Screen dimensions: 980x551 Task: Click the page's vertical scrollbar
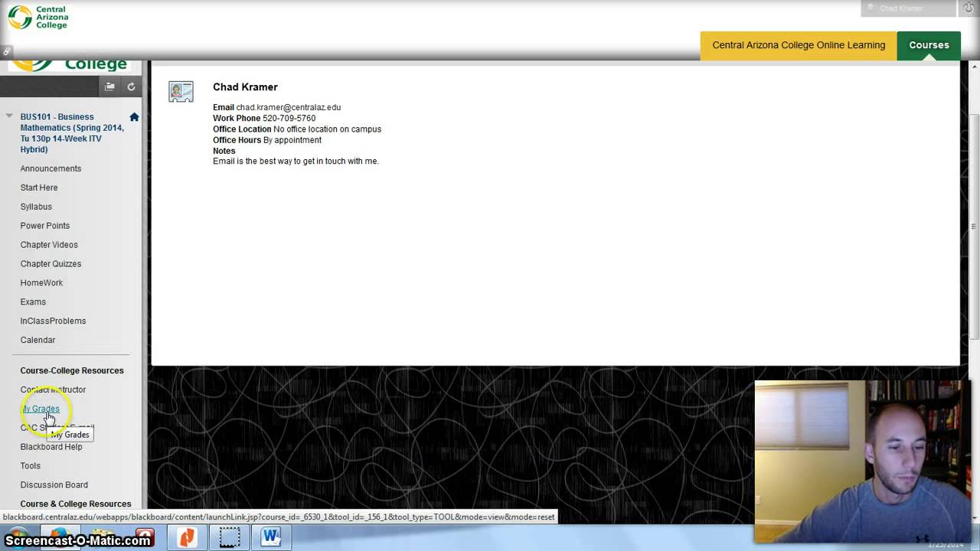point(974,226)
